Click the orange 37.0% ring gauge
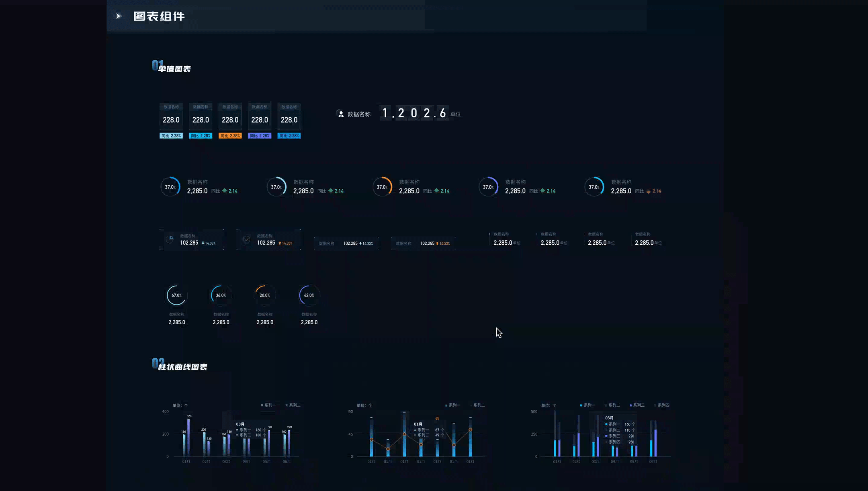This screenshot has width=868, height=491. 382,187
